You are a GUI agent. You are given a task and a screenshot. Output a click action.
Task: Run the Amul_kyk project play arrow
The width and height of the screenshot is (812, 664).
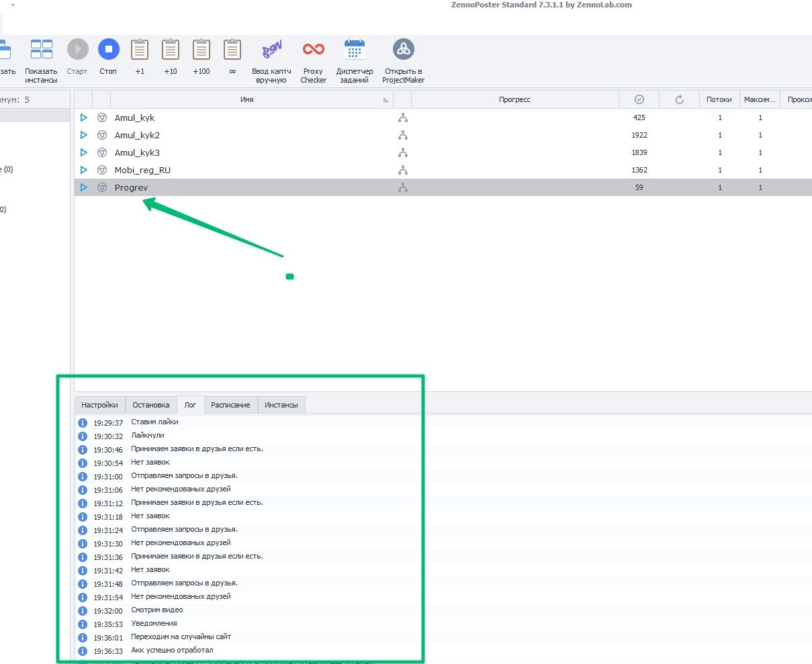point(84,117)
